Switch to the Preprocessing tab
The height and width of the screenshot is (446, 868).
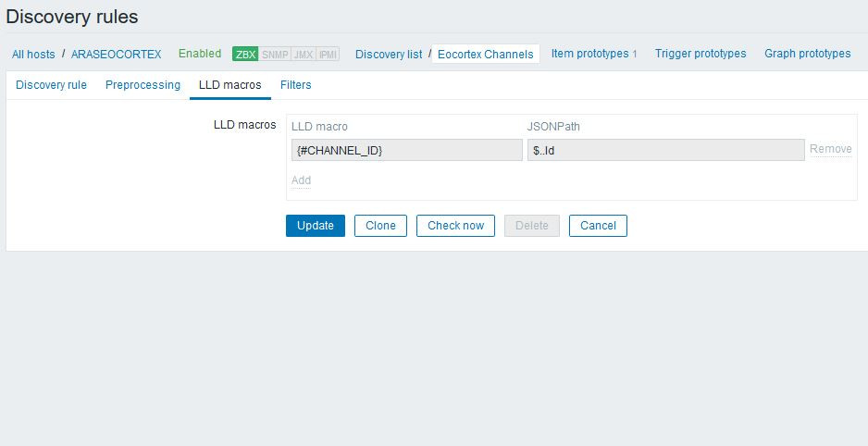[143, 85]
